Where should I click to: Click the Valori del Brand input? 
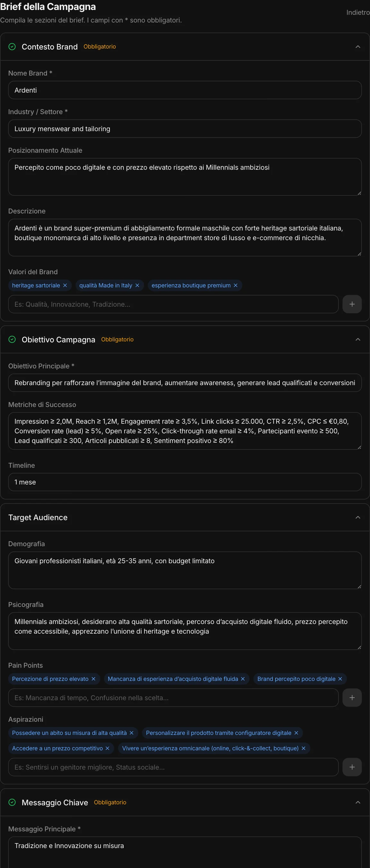point(173,304)
